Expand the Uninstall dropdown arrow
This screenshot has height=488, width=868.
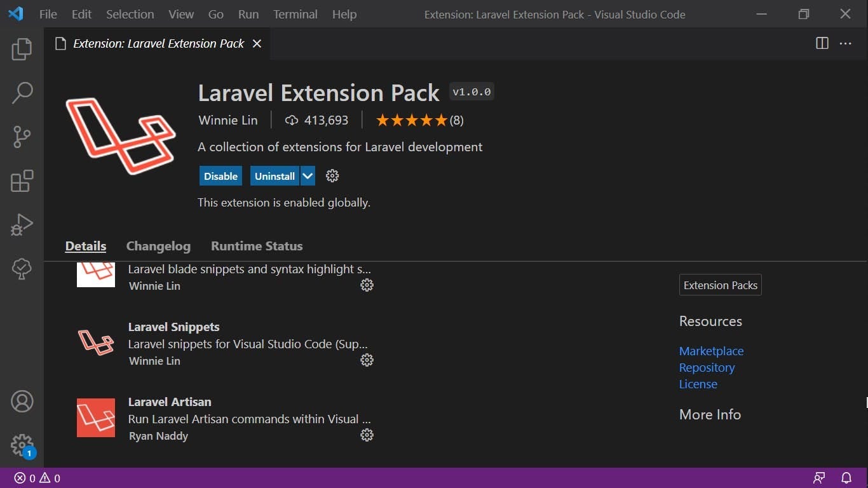(x=308, y=176)
